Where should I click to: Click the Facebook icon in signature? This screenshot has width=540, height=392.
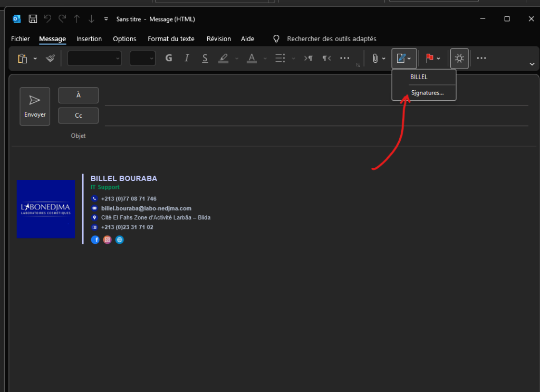tap(95, 240)
